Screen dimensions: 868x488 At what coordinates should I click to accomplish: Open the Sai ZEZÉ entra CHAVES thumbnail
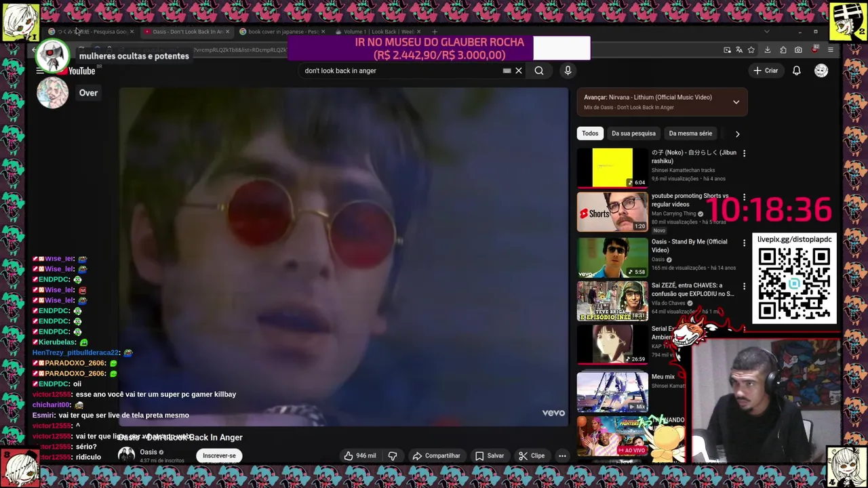(x=612, y=301)
